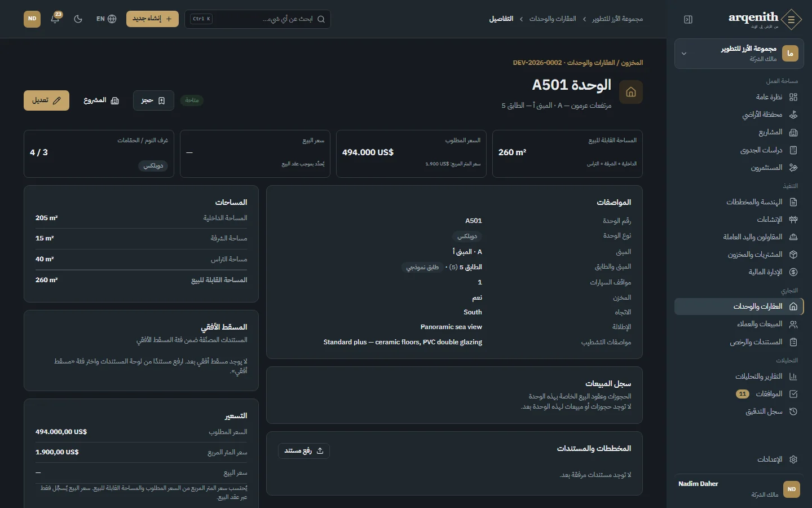Open محفظة الأراضي land portfolio icon
Viewport: 812px width, 508px height.
point(793,115)
